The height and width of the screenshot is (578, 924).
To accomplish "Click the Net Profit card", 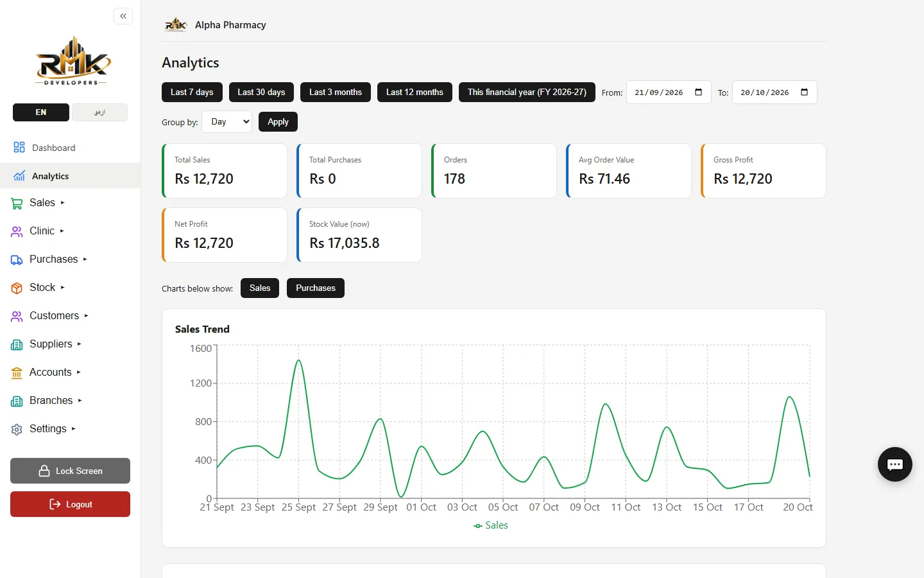I will [x=225, y=235].
